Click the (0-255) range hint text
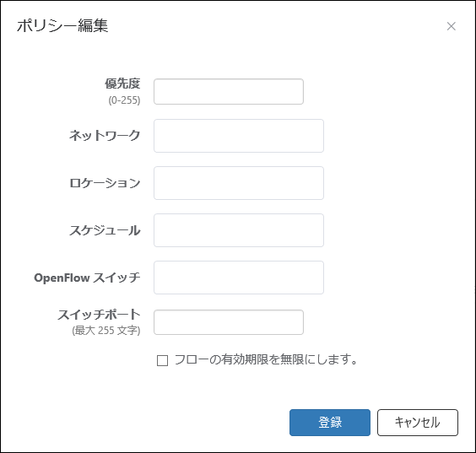The width and height of the screenshot is (476, 453). tap(124, 100)
